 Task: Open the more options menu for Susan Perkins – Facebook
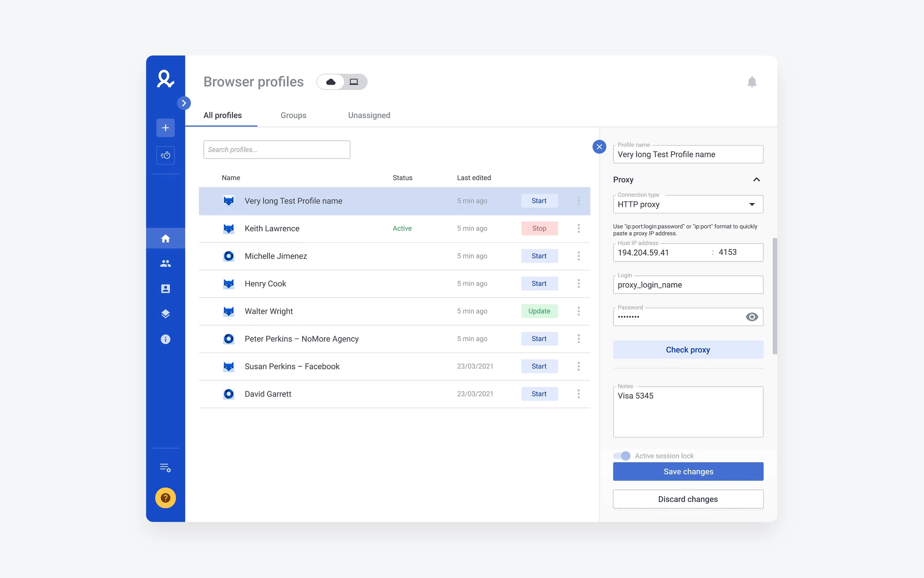[x=578, y=366]
